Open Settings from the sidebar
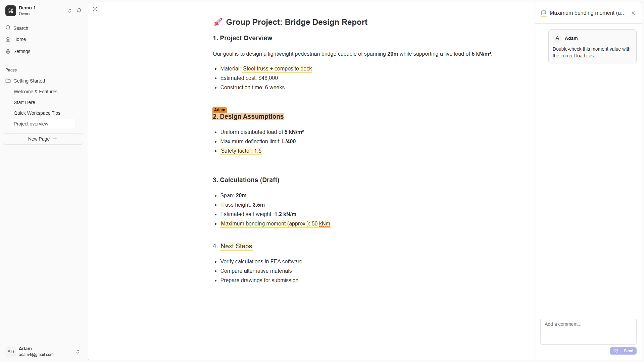Screen dimensions: 644x362 pos(22,51)
